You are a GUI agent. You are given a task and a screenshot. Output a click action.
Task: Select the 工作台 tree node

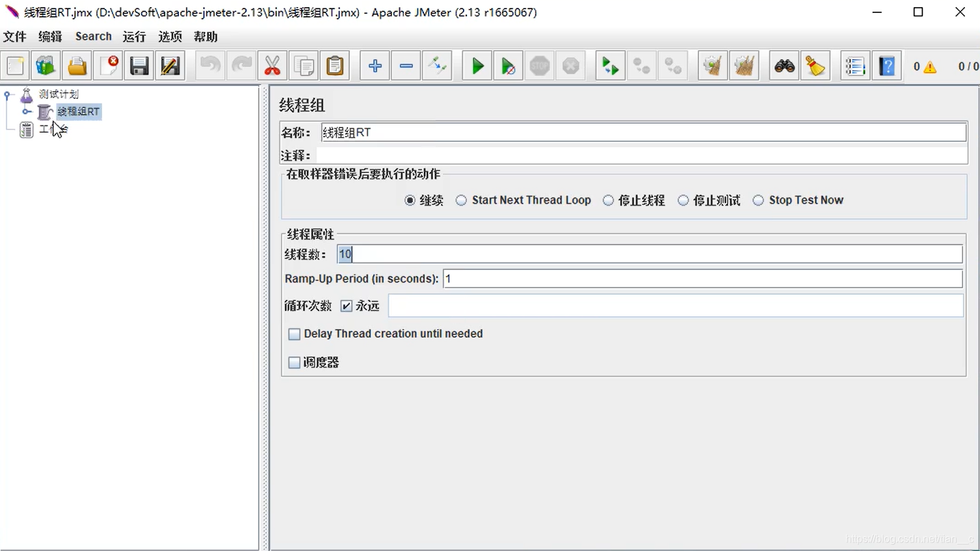[53, 129]
